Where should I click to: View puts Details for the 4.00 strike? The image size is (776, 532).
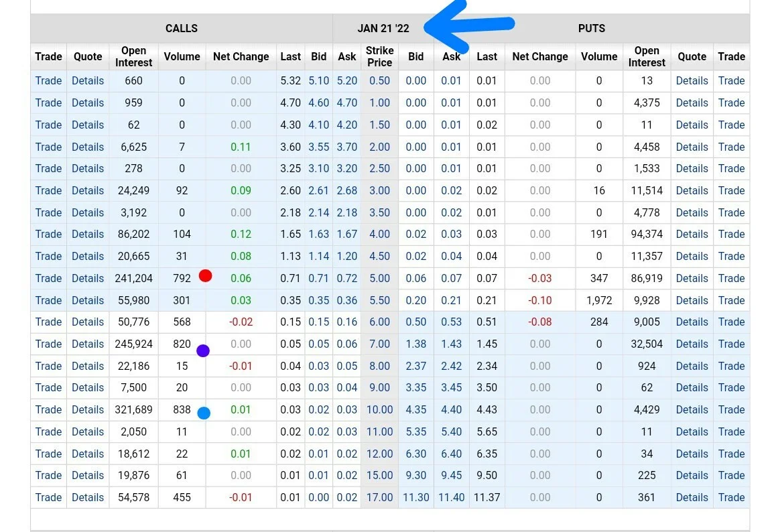point(692,234)
